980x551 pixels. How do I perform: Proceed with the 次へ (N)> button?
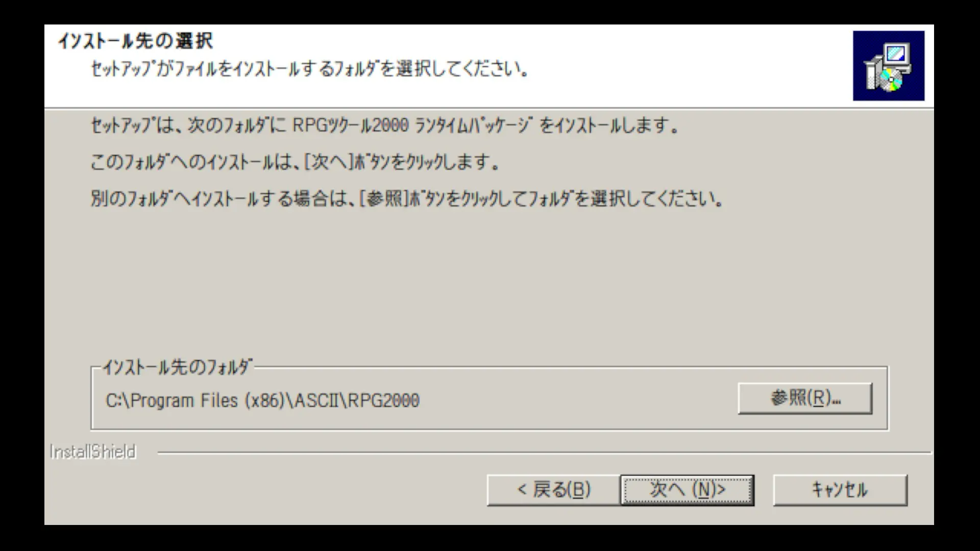coord(687,490)
